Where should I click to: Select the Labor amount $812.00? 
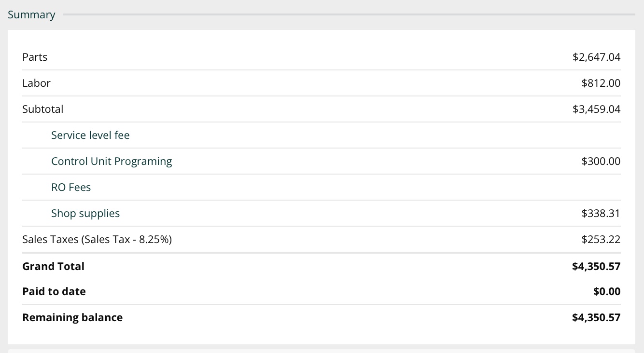point(601,83)
